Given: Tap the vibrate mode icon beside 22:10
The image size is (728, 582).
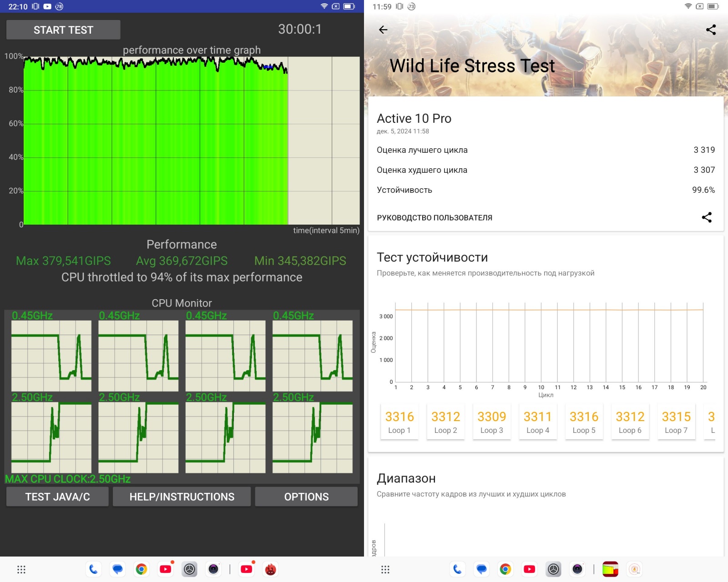Looking at the screenshot, I should coord(35,6).
